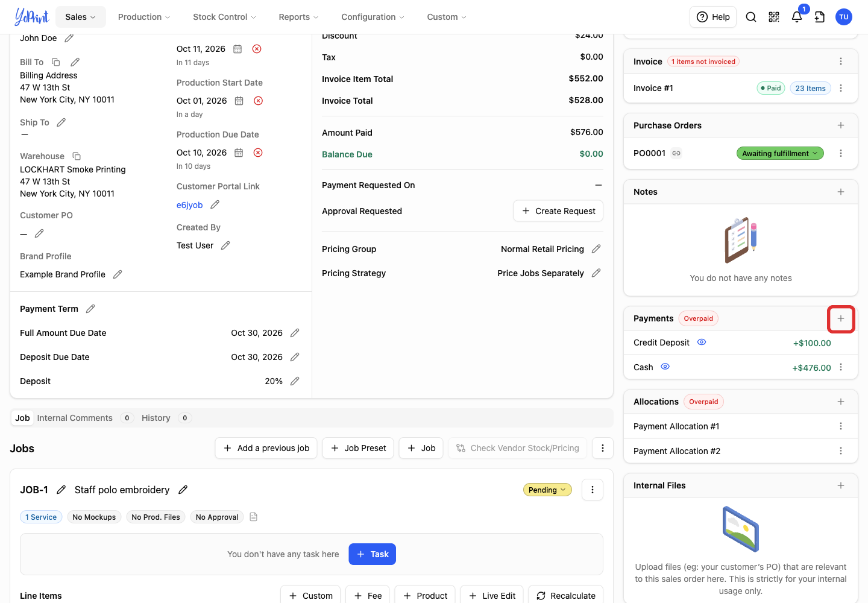The image size is (868, 603).
Task: Open Payment Allocation #1 options
Action: point(841,426)
